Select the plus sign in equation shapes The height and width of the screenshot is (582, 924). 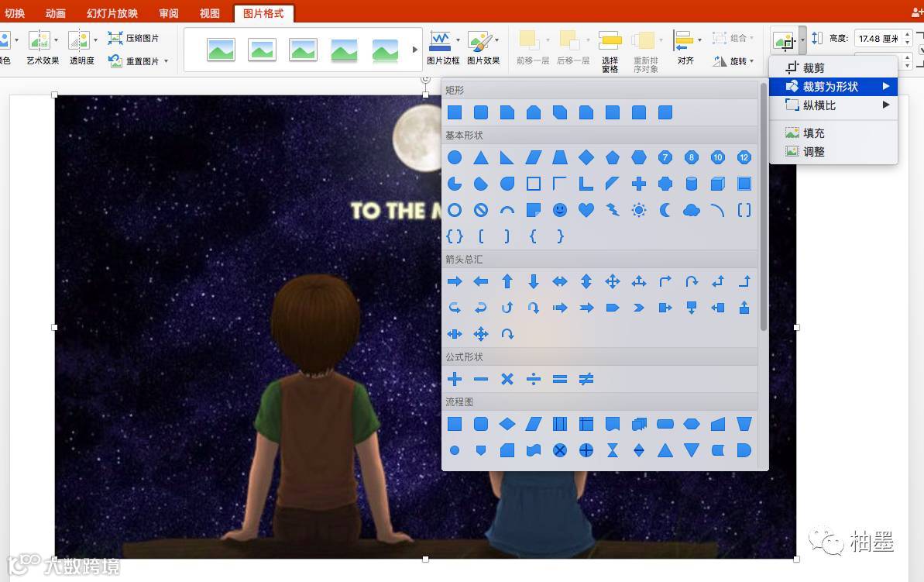click(x=455, y=379)
